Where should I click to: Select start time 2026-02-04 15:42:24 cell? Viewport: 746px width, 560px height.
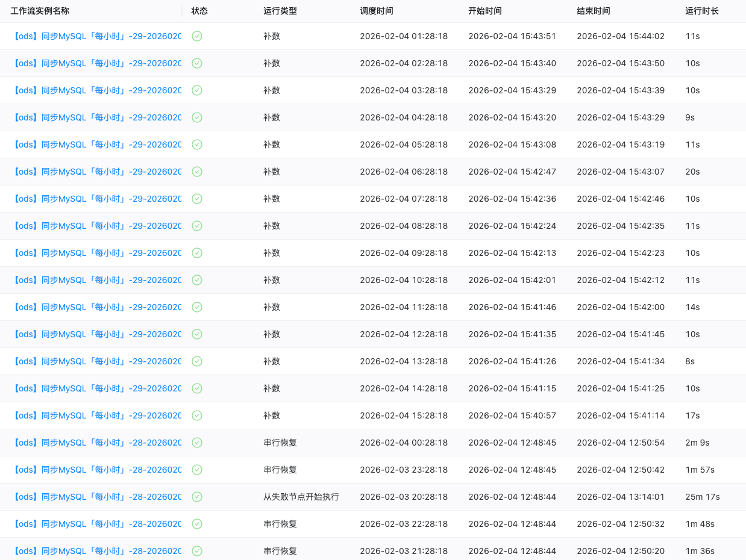[512, 226]
